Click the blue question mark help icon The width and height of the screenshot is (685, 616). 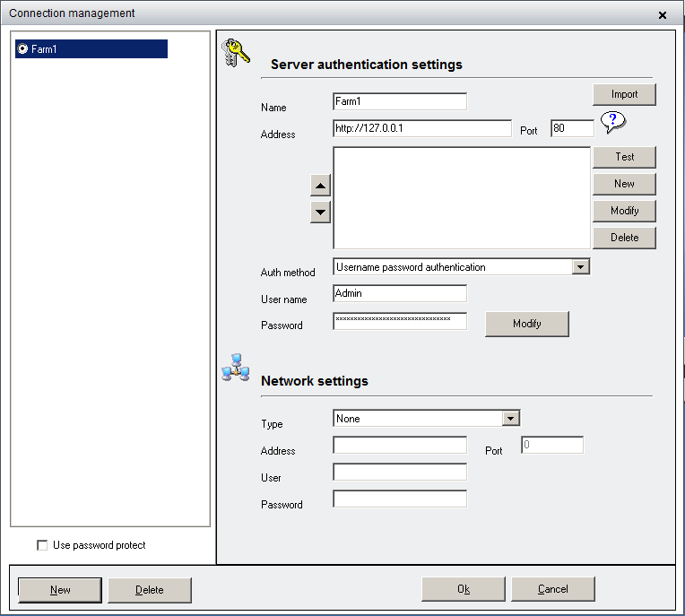[x=613, y=122]
